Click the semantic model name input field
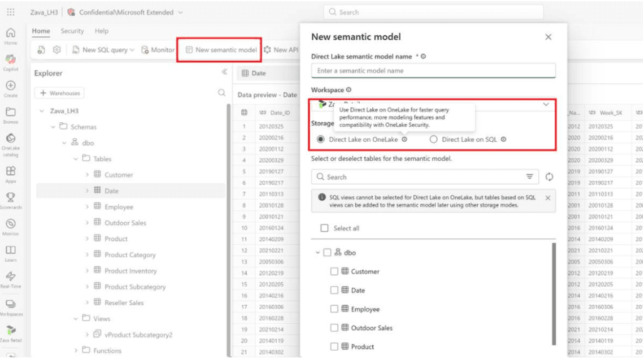643x364 pixels. (433, 71)
